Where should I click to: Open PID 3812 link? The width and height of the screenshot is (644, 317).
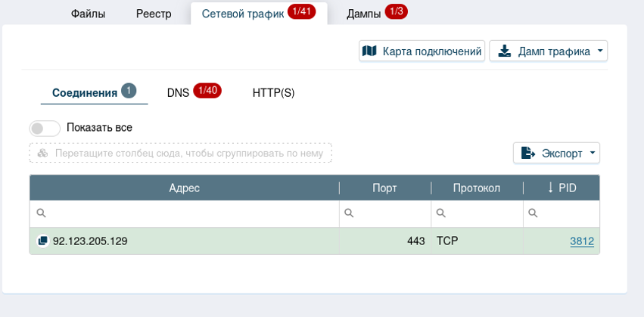coord(581,241)
